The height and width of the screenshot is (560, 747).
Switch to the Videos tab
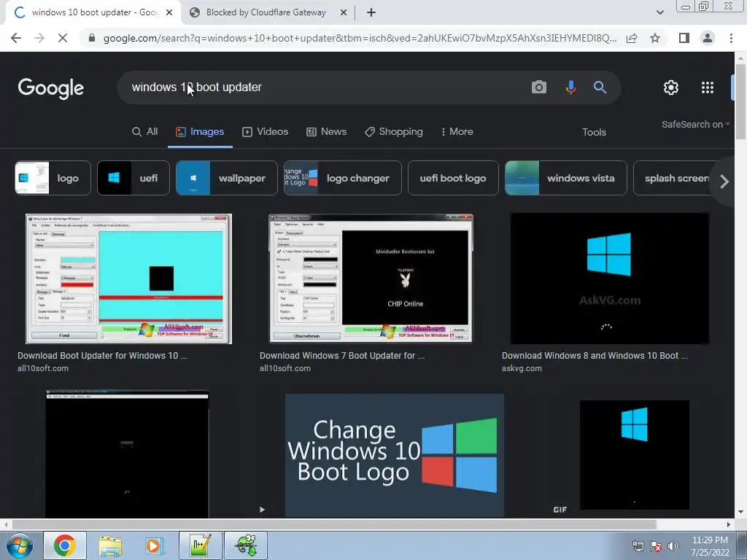[266, 132]
